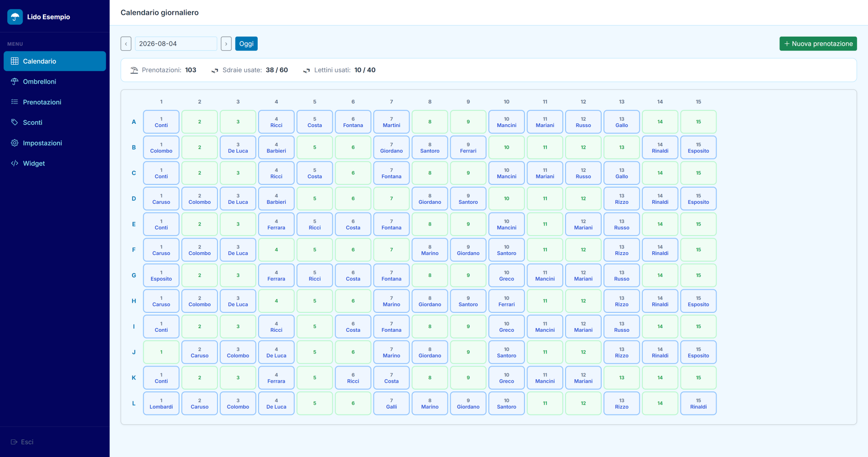
Task: Select free umbrella 2 in row A
Action: tap(199, 122)
